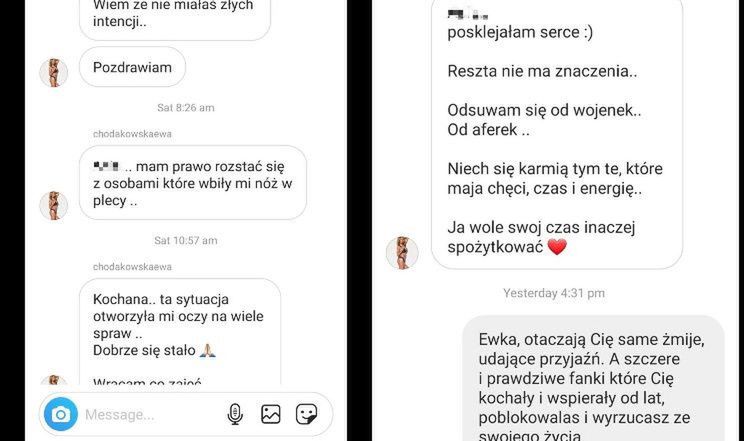744x441 pixels.
Task: Select the 'Kochana.. ta sytuacja' message bubble
Action: (x=180, y=331)
